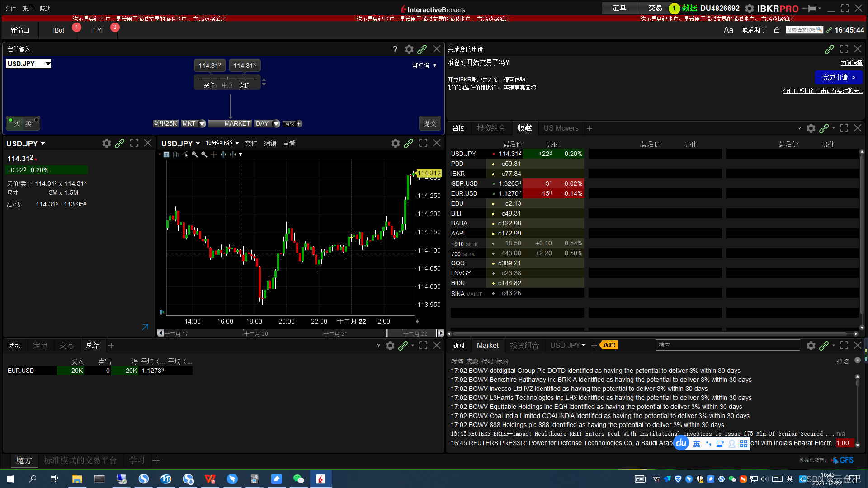Open WeChat from the taskbar
Screen dimensions: 868x488
298,479
